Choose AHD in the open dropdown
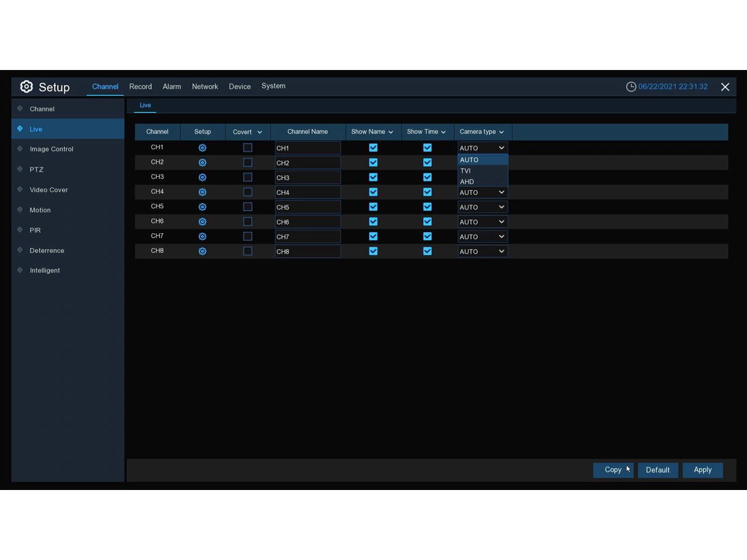Image resolution: width=747 pixels, height=560 pixels. click(x=467, y=181)
